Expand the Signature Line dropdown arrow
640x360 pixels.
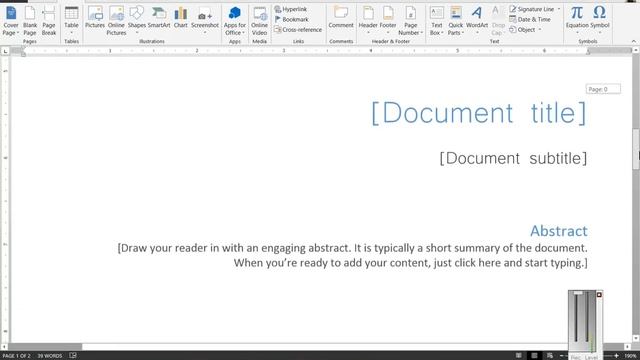(x=559, y=9)
